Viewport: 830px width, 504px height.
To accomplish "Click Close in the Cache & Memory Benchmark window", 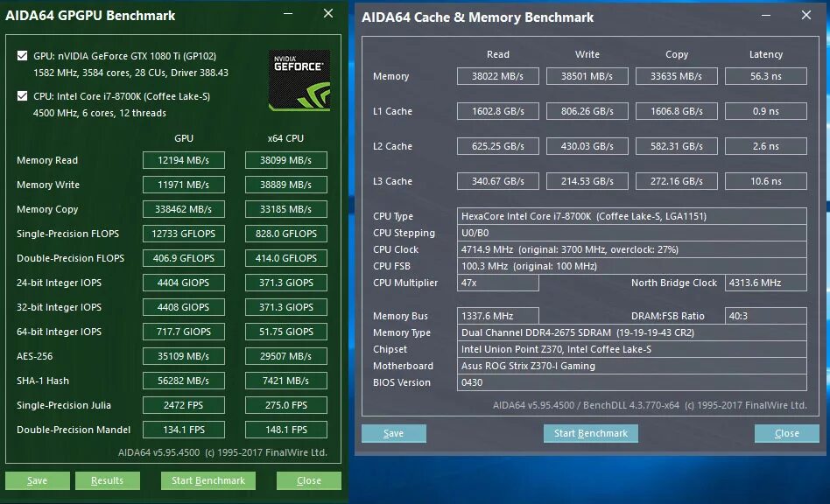I will pyautogui.click(x=787, y=433).
